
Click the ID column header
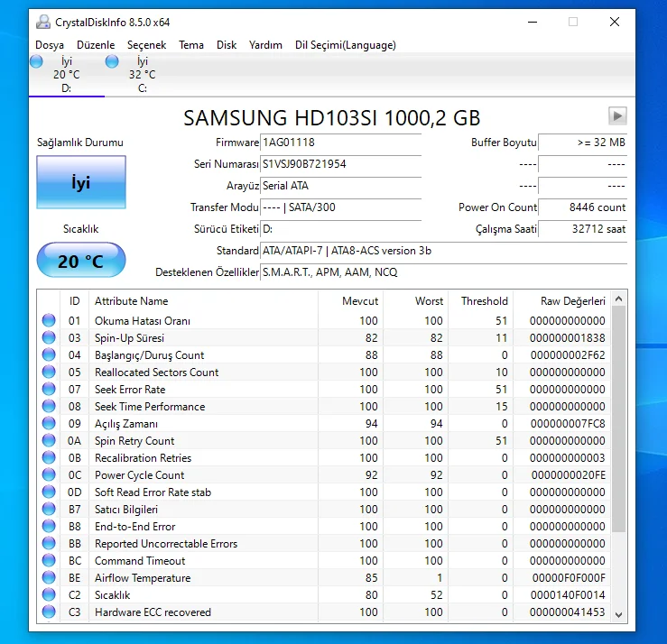(x=74, y=301)
